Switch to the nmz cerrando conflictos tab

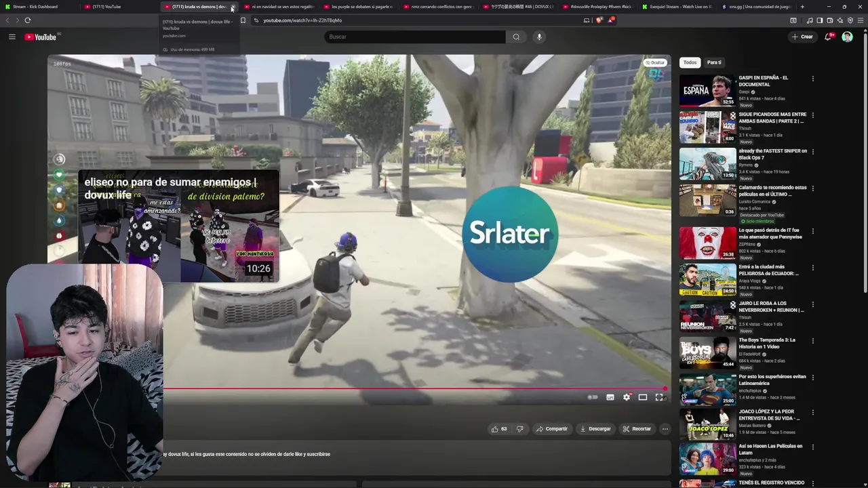437,7
